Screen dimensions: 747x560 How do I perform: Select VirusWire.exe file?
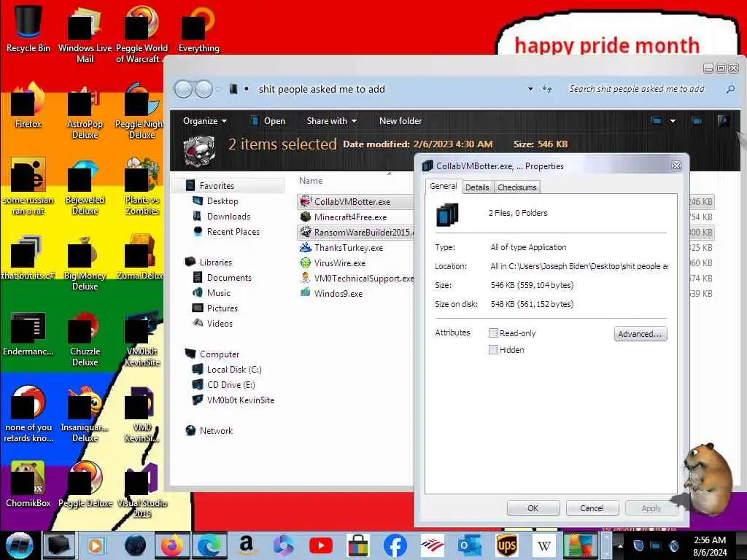coord(340,262)
